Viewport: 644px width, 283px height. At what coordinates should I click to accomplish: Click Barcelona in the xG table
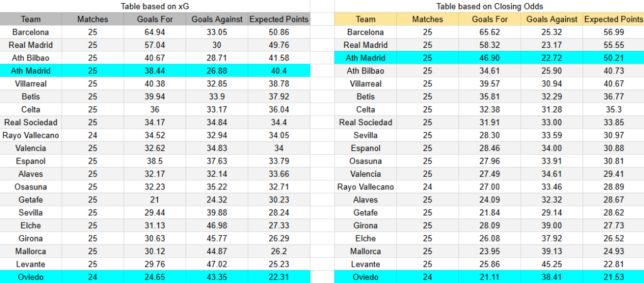click(30, 32)
